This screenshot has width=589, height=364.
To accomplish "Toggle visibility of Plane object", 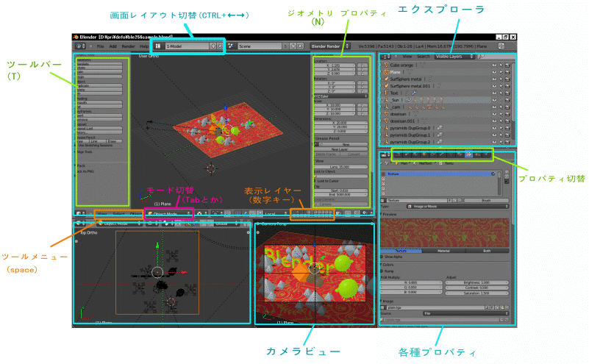I will [494, 72].
